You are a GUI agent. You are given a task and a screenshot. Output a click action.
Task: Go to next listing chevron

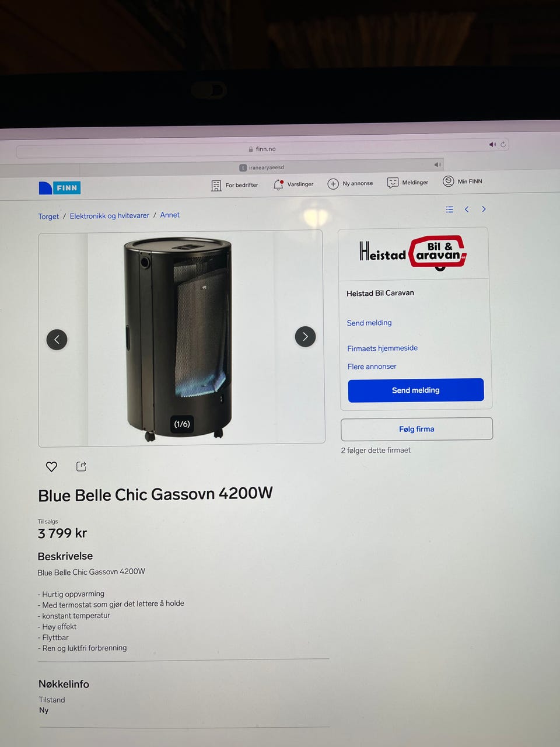click(x=484, y=209)
